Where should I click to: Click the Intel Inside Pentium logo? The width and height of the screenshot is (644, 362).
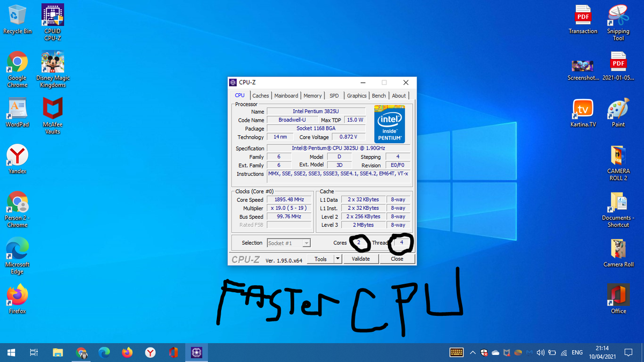click(390, 124)
